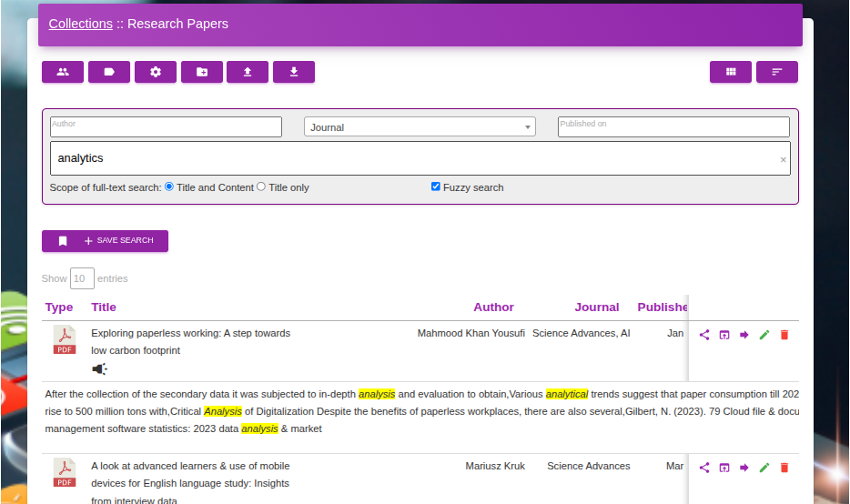This screenshot has width=850, height=504.
Task: Sort by the Author column header
Action: (x=493, y=307)
